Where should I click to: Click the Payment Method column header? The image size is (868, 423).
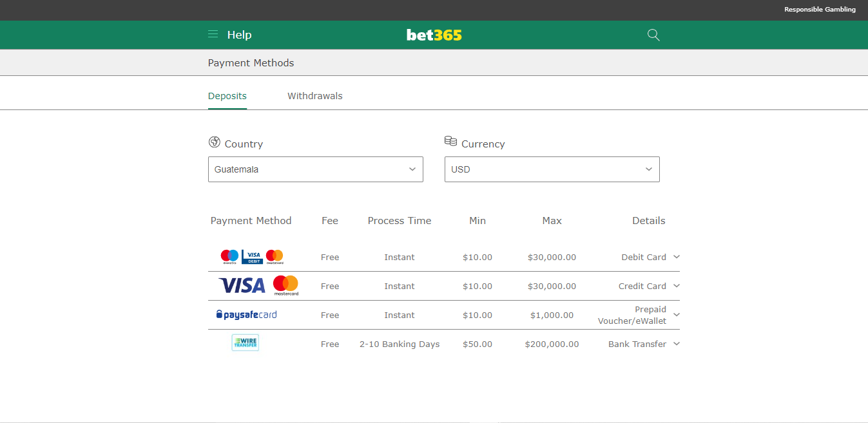[251, 221]
